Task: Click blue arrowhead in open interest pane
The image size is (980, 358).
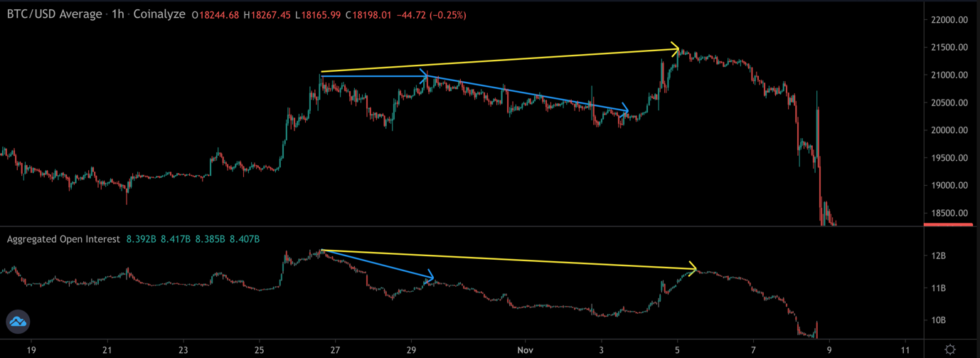Action: coord(430,276)
